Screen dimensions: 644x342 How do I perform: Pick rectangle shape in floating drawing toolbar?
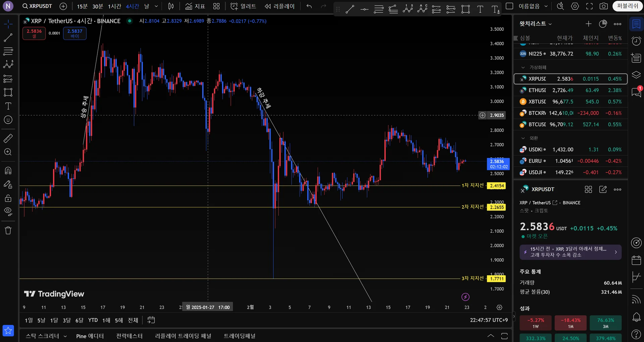466,9
